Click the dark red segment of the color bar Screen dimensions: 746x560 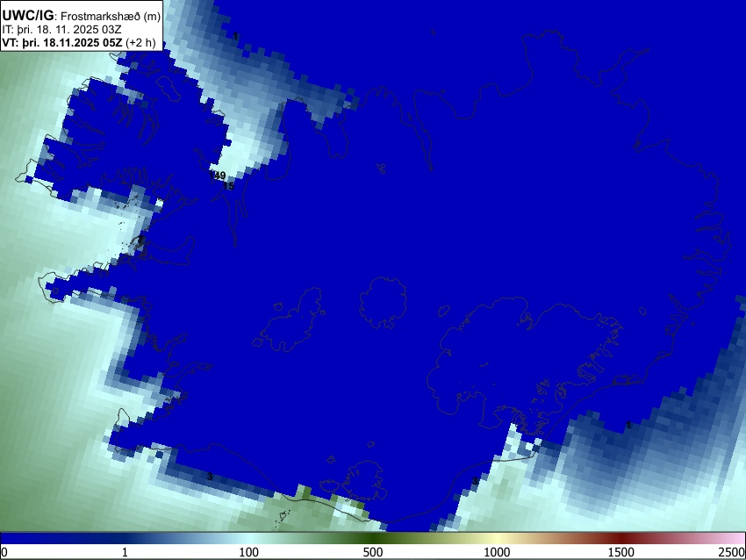[620, 539]
